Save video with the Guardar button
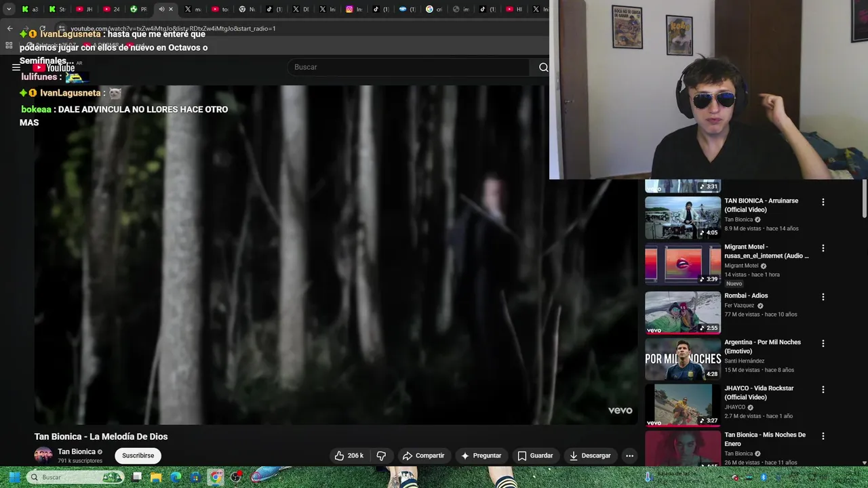Image resolution: width=868 pixels, height=488 pixels. click(x=535, y=455)
